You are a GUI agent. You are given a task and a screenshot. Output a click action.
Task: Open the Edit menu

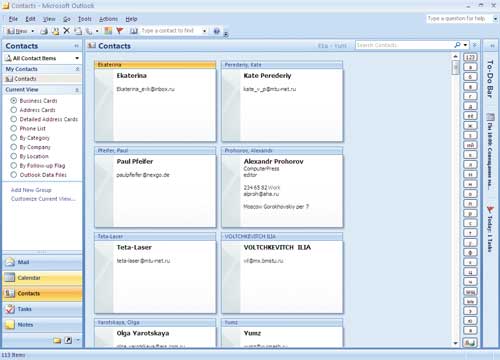[x=30, y=19]
